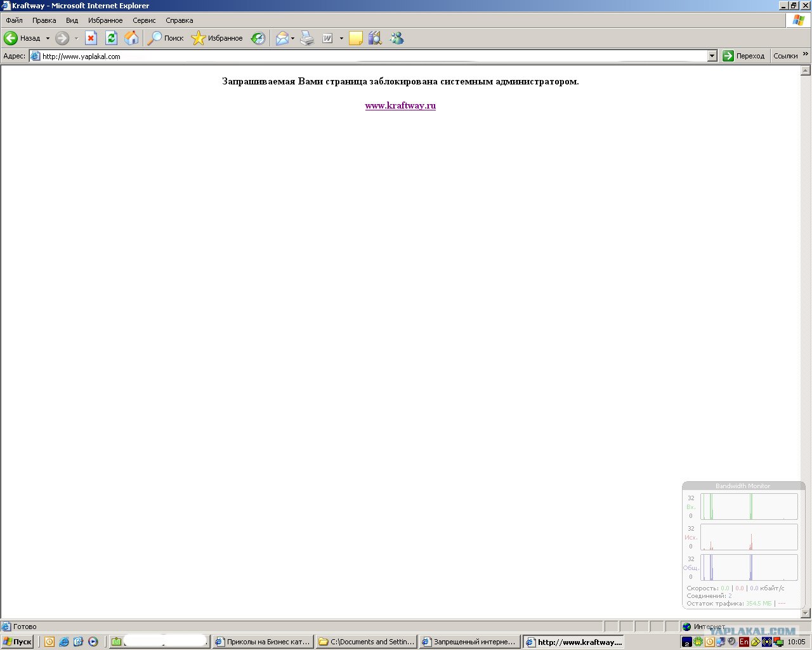Image resolution: width=812 pixels, height=650 pixels.
Task: Click the Соединений count in Bandwidth Monitor
Action: pos(730,596)
